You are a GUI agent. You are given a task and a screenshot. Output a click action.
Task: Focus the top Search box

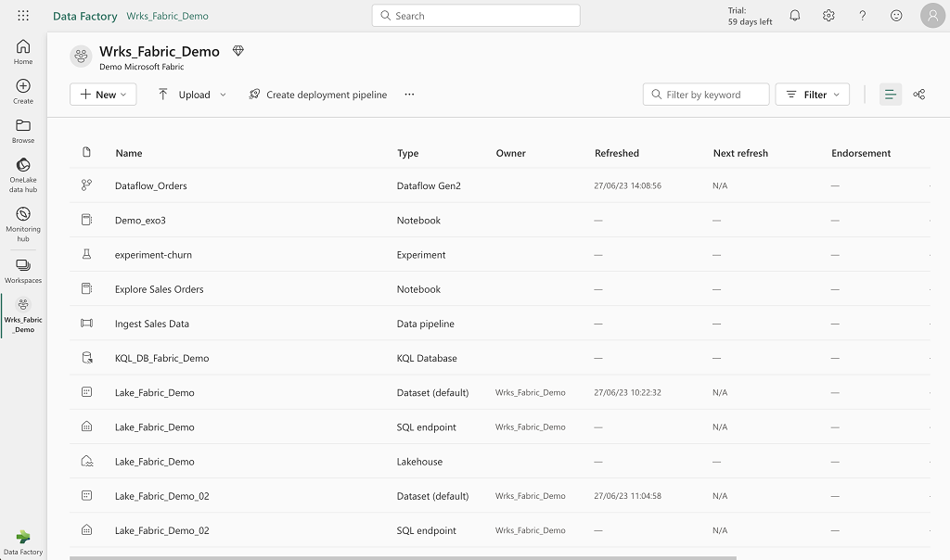click(x=476, y=16)
